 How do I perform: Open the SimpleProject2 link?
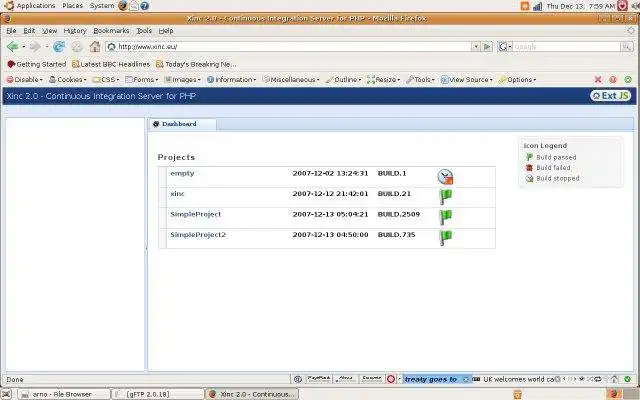coord(198,235)
